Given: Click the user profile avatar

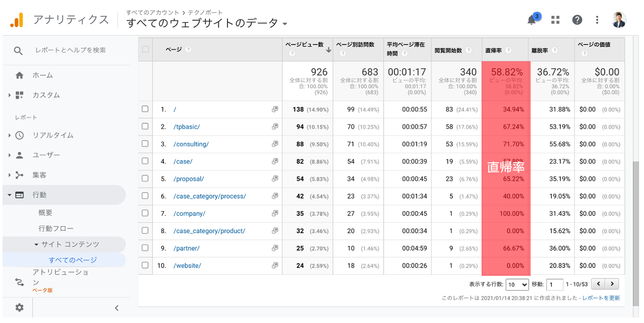Looking at the screenshot, I should (x=619, y=20).
